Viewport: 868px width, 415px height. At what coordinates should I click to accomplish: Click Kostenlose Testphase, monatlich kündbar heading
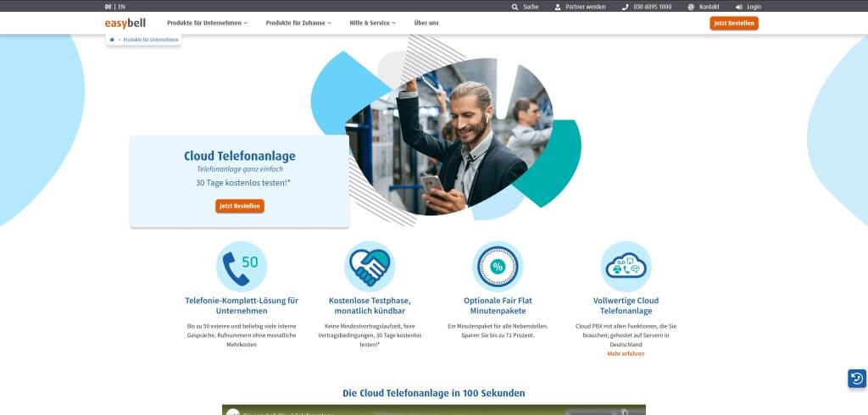pyautogui.click(x=370, y=306)
